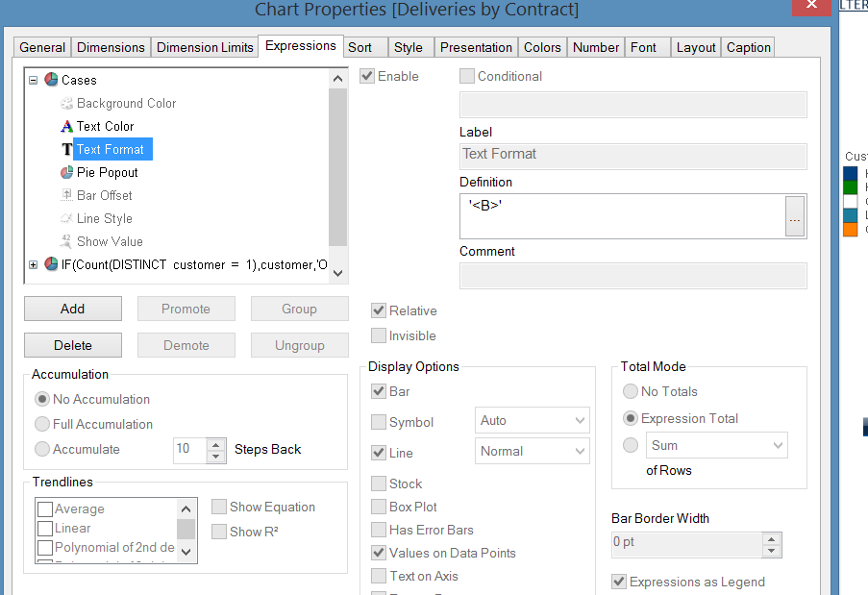Open the Symbol type dropdown showing Auto
This screenshot has height=595, width=868.
click(532, 420)
